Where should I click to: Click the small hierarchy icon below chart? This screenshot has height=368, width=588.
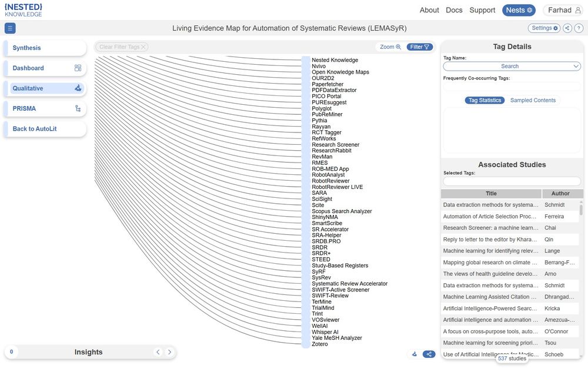click(x=415, y=354)
